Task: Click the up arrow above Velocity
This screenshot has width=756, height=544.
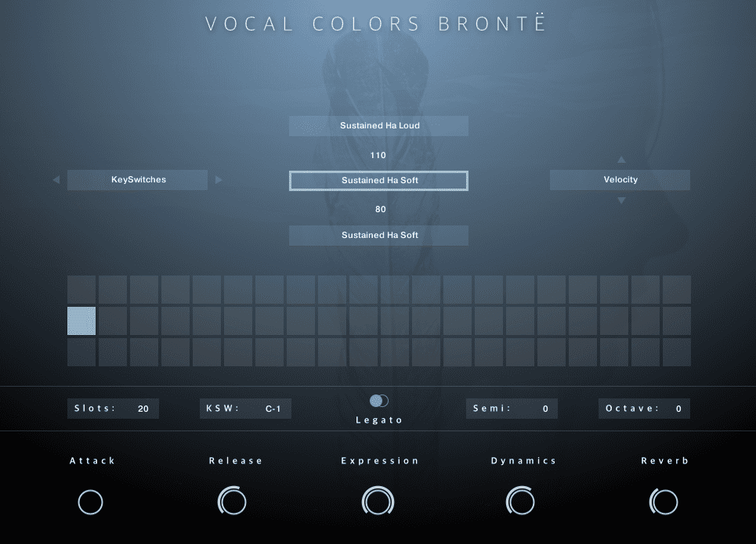Action: 621,159
